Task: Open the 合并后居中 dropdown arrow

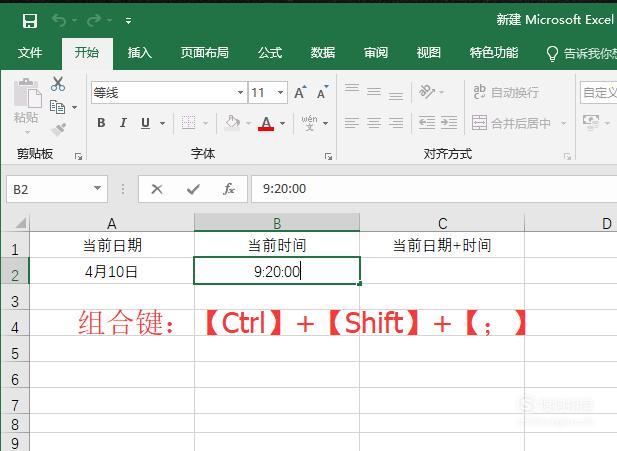Action: pos(563,123)
